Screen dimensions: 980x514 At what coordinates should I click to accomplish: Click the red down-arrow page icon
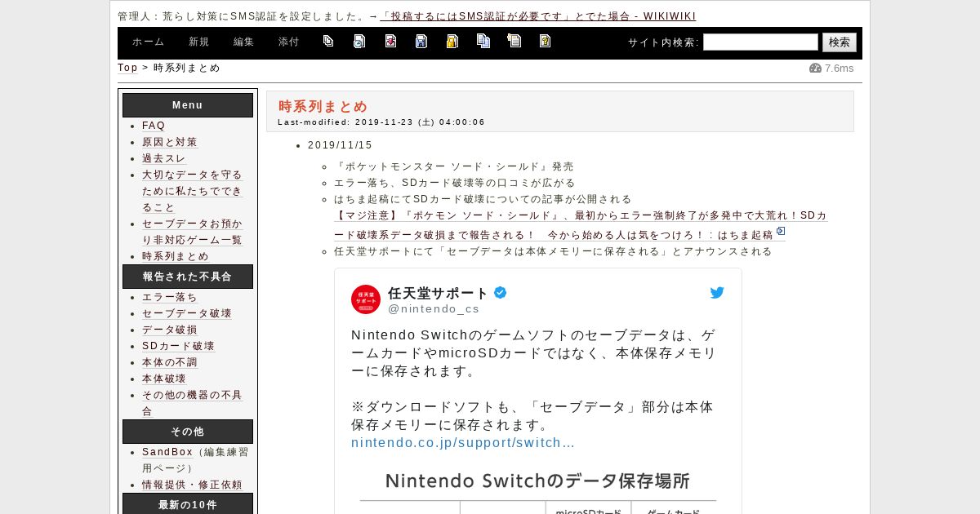[390, 41]
